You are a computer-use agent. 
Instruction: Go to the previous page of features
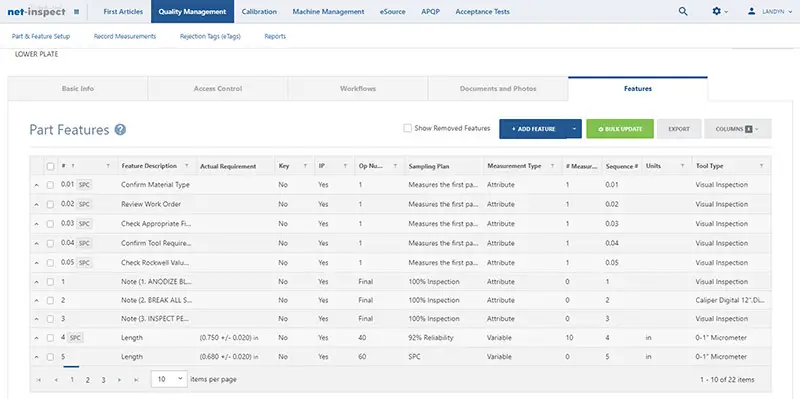click(x=56, y=380)
